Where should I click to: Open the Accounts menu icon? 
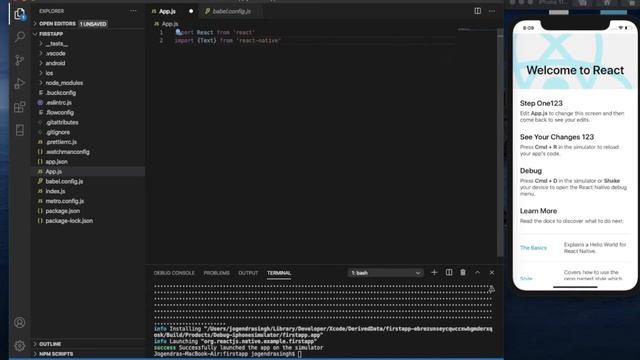(x=20, y=322)
